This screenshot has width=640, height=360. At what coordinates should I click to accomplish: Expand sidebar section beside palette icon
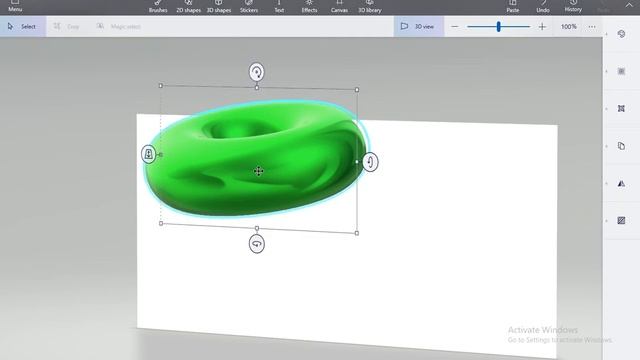pos(607,34)
